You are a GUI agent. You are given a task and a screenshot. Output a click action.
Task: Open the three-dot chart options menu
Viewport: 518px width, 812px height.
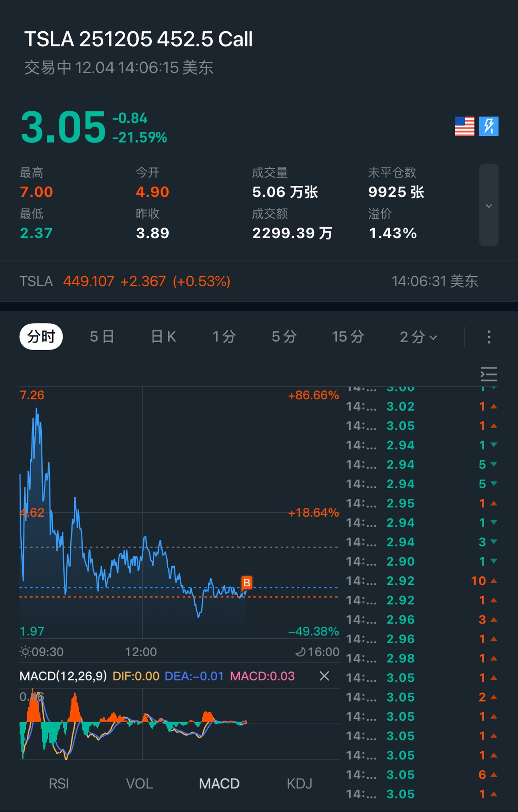coord(489,337)
